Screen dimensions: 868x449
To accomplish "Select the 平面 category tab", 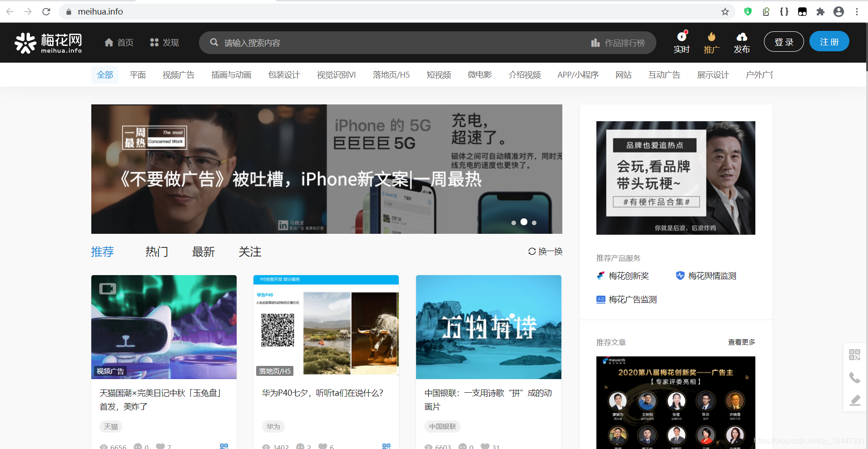I will 138,75.
